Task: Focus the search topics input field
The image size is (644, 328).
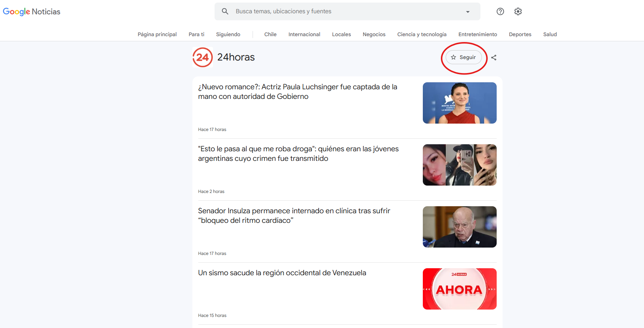Action: pos(347,11)
